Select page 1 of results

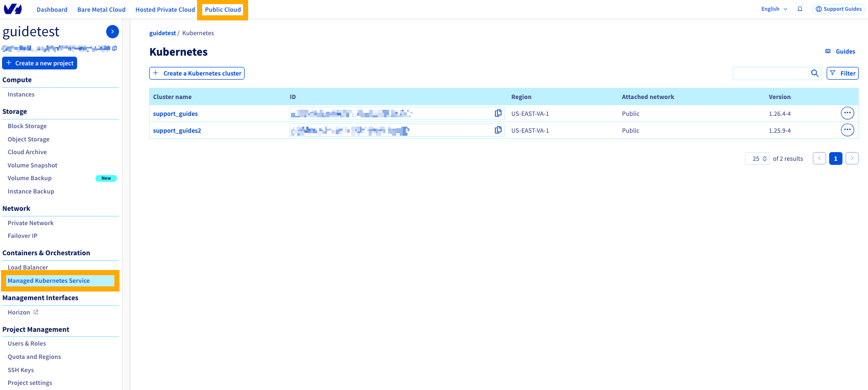[x=835, y=158]
